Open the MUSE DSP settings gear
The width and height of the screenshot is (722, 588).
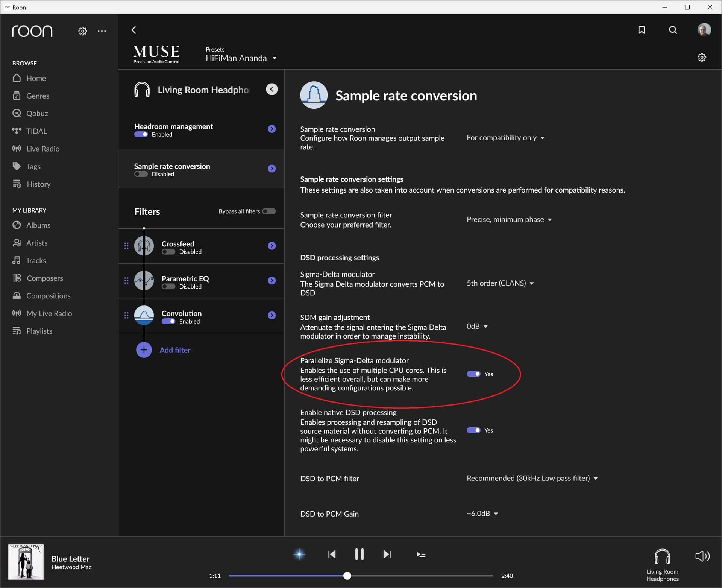702,57
